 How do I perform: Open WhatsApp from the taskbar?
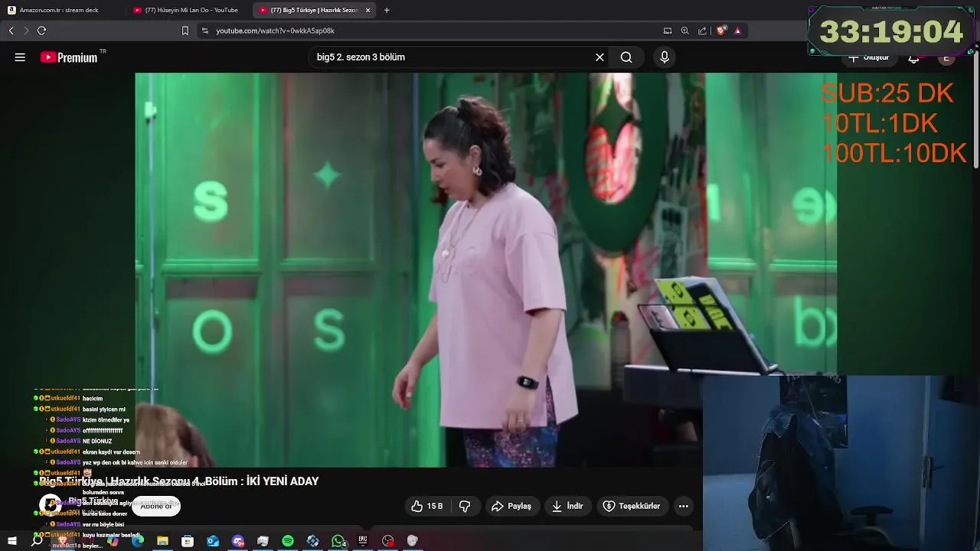[338, 541]
